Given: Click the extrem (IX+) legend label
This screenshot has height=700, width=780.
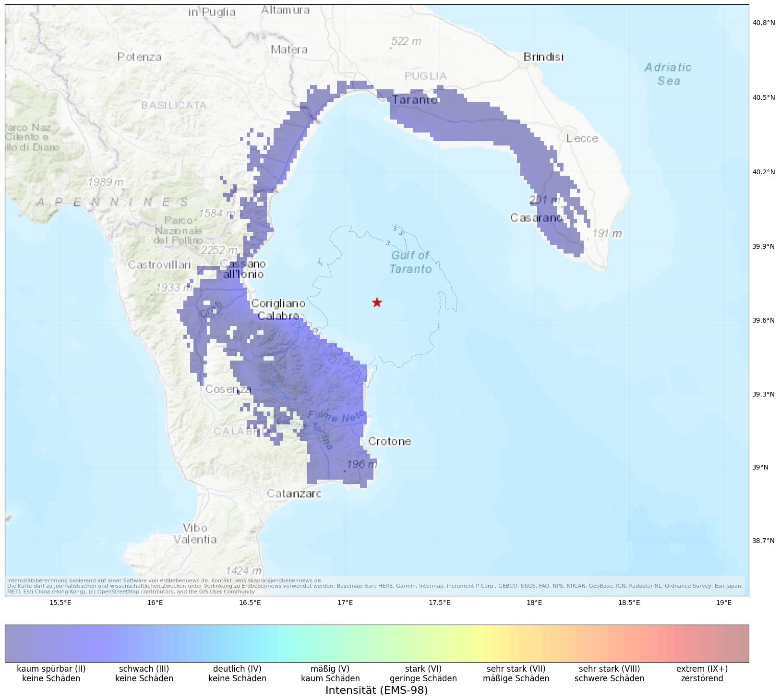Looking at the screenshot, I should (702, 668).
